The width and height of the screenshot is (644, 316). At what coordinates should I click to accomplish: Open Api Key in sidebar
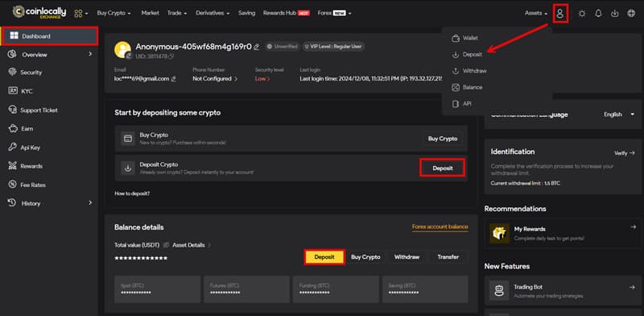(25, 148)
